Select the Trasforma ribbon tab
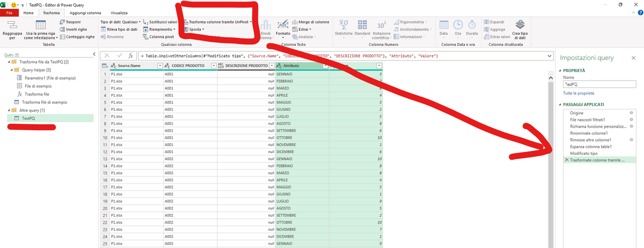 51,13
